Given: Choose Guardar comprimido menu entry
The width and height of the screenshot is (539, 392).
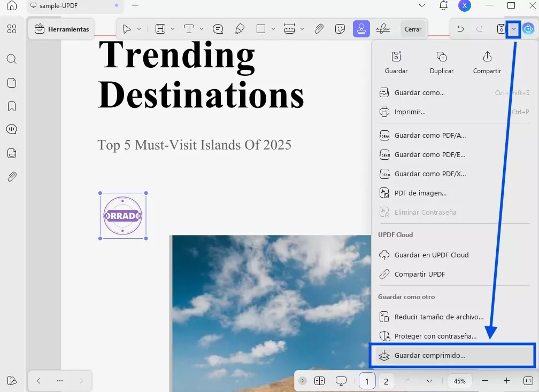Looking at the screenshot, I should (430, 356).
